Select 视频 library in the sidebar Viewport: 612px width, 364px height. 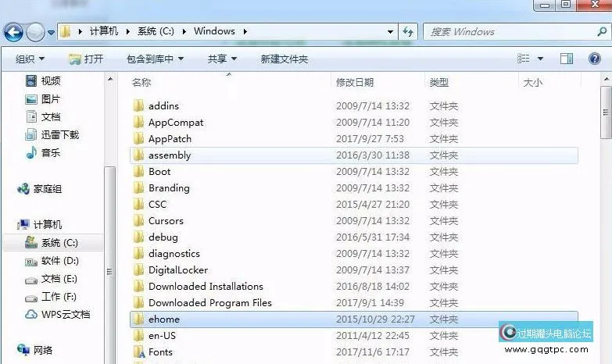pos(43,80)
